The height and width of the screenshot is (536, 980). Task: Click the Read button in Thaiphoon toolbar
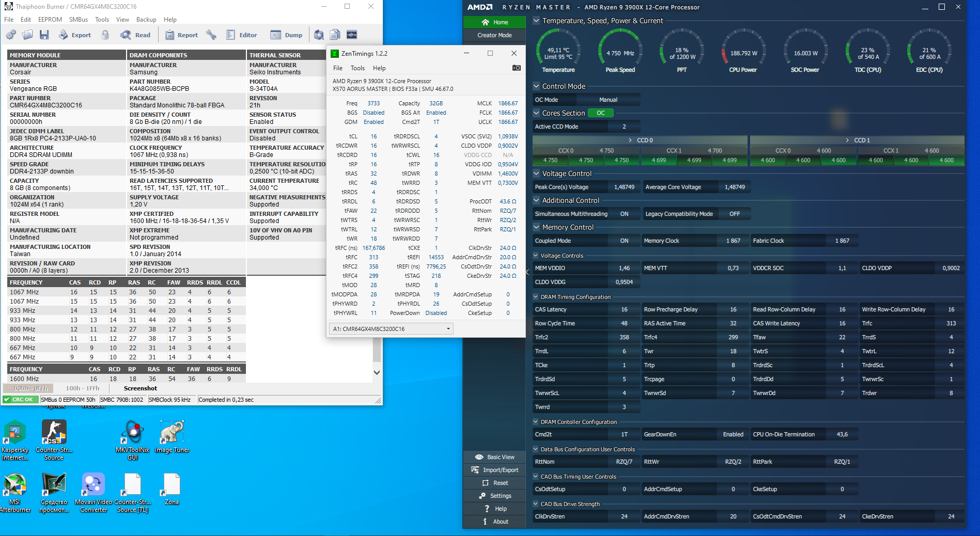tap(135, 35)
